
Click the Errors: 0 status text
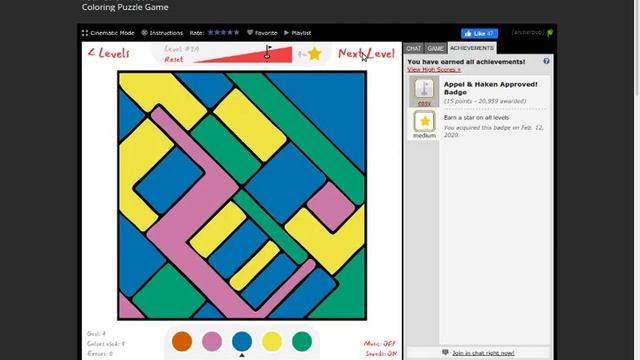tap(100, 353)
